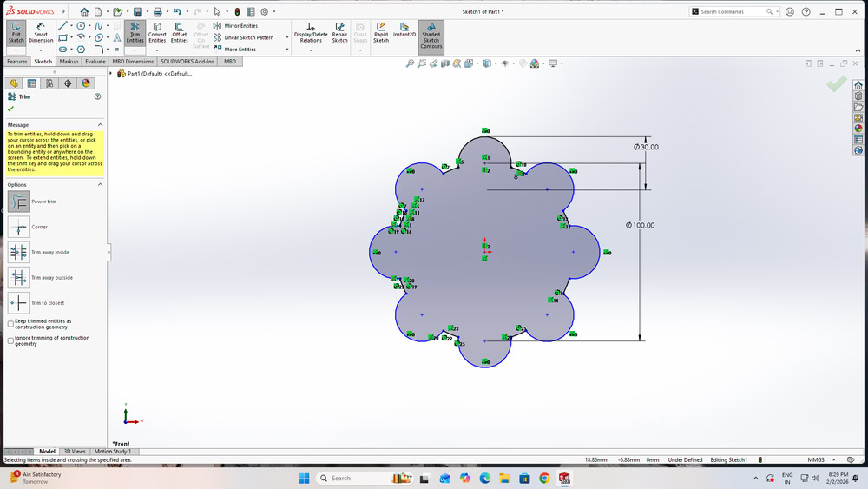The height and width of the screenshot is (489, 868).
Task: Switch to the Motion Study 1 tab
Action: tap(112, 452)
